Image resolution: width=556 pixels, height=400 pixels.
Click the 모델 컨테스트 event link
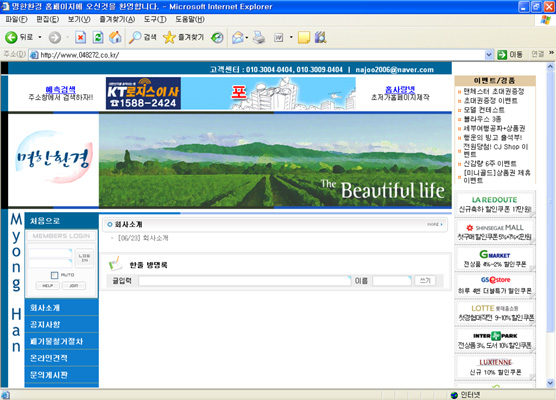(484, 110)
